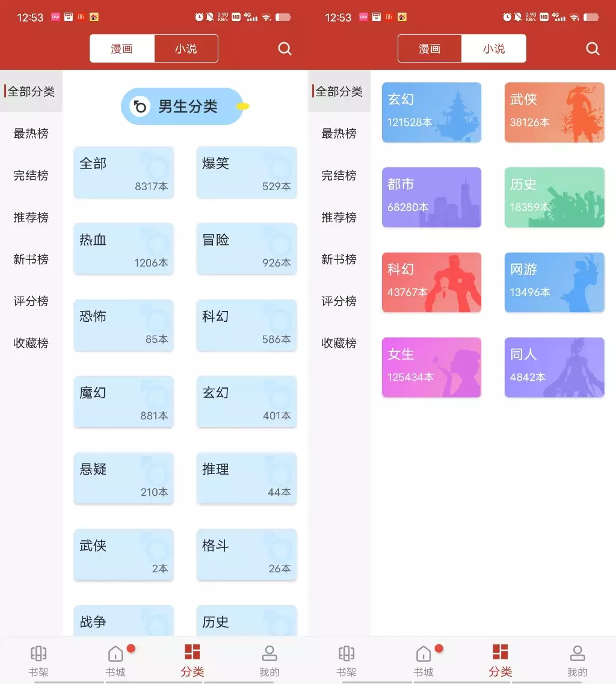Image resolution: width=616 pixels, height=684 pixels.
Task: Open the 热血 category with 1206本
Action: (123, 249)
